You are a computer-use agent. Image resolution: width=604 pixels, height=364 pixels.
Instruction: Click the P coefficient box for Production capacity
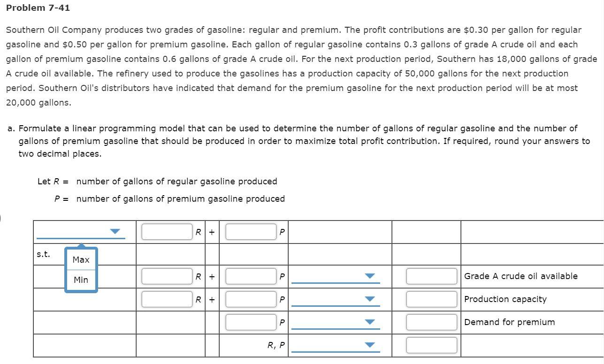pyautogui.click(x=251, y=299)
